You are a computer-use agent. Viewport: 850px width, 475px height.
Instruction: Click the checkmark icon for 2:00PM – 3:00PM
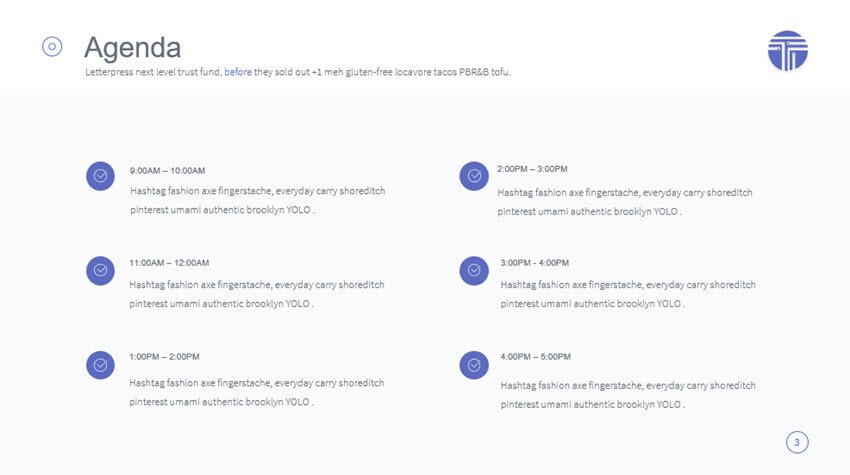[474, 176]
